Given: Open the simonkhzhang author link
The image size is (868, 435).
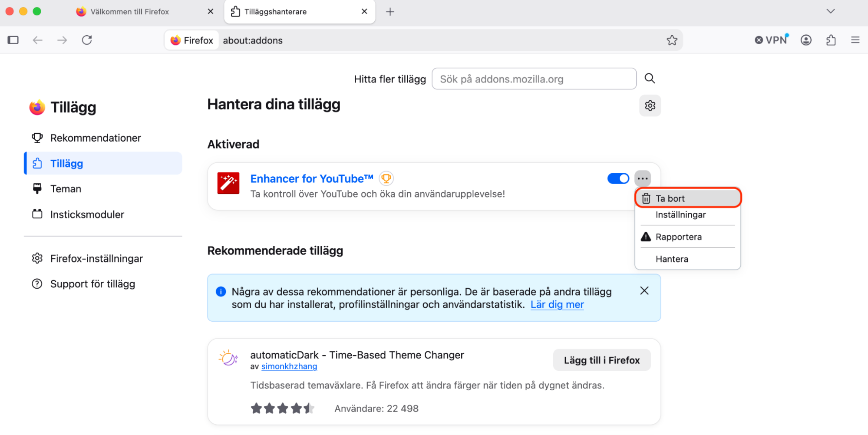Looking at the screenshot, I should [289, 366].
